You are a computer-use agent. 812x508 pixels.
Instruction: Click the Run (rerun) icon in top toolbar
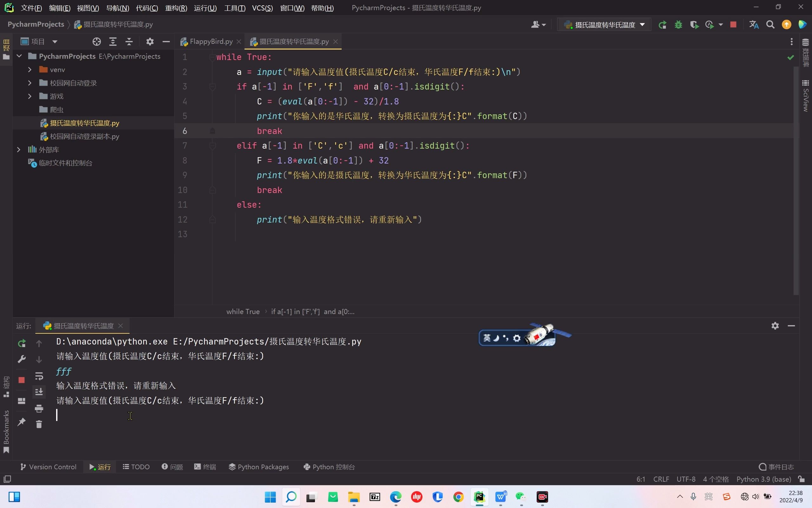pyautogui.click(x=662, y=24)
